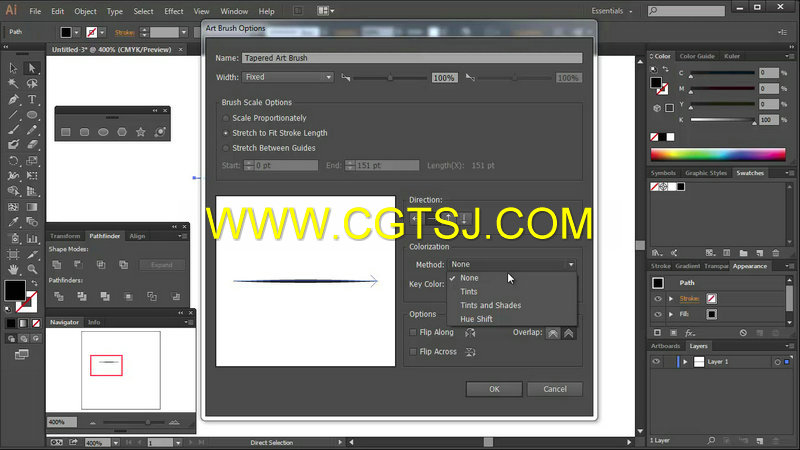Viewport: 800px width, 450px height.
Task: Choose Tints from the Method list
Action: [468, 292]
